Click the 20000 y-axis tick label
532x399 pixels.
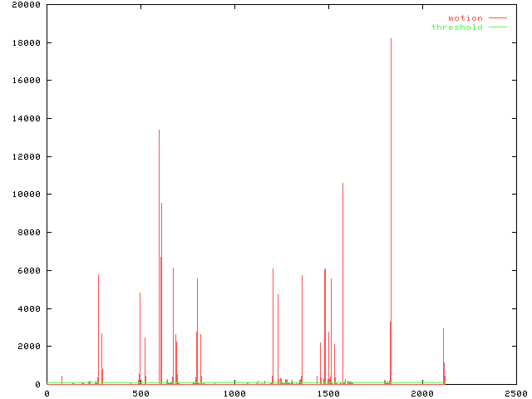[x=25, y=5]
